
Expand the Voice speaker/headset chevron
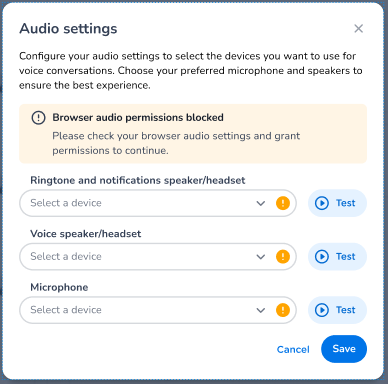(x=261, y=257)
